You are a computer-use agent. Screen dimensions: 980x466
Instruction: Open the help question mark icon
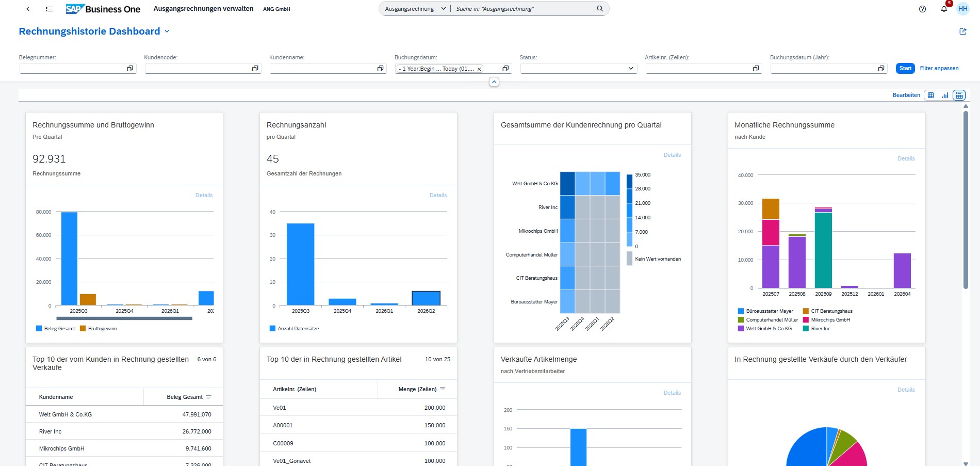pos(922,9)
